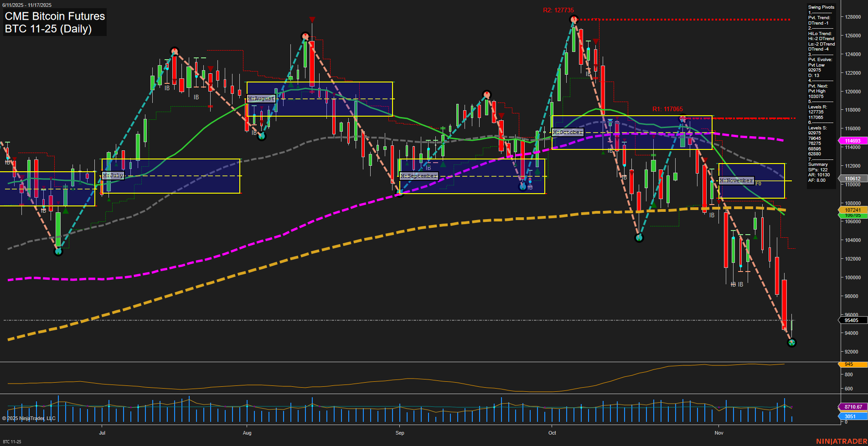Click the orange 107241 moving average price tag
Screen dimensions: 868x446
click(x=852, y=210)
